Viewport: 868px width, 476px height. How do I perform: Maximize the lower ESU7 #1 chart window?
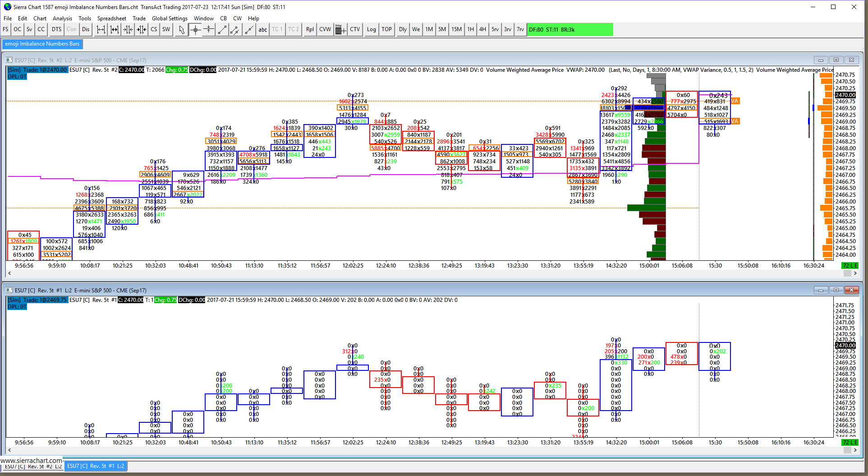coord(836,290)
